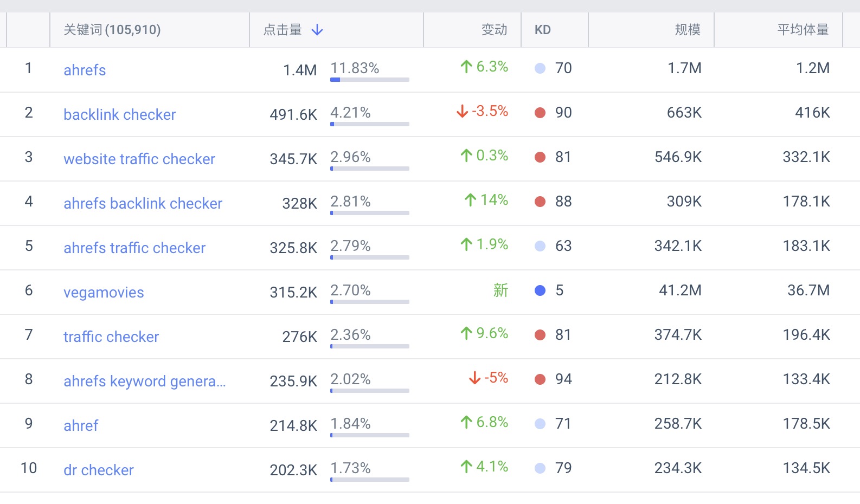Viewport: 860px width, 504px height.
Task: Open the dr checker keyword link
Action: point(99,470)
